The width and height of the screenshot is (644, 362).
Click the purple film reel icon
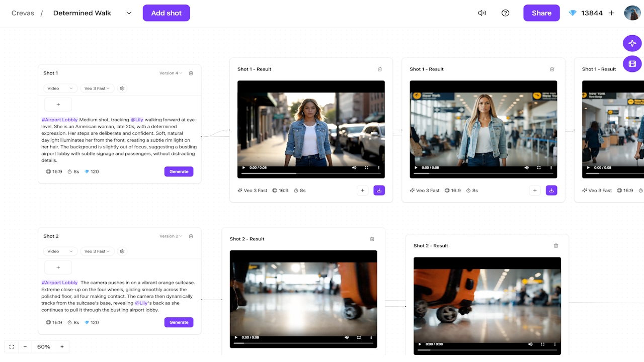pos(632,64)
